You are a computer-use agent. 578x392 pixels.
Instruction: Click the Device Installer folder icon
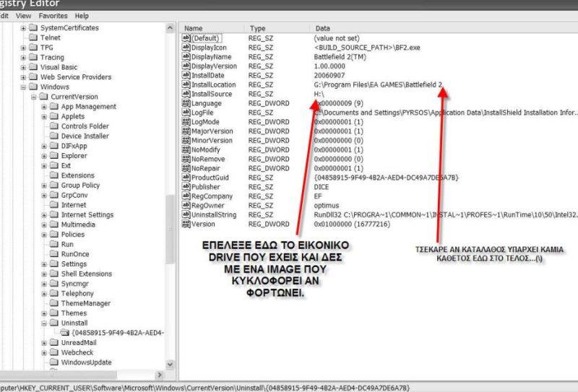[53, 136]
